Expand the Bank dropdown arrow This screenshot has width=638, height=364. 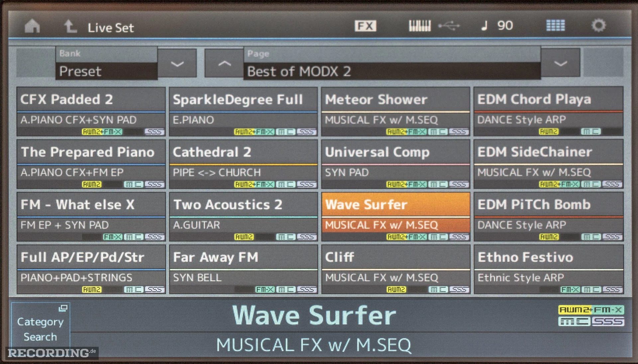pos(177,63)
